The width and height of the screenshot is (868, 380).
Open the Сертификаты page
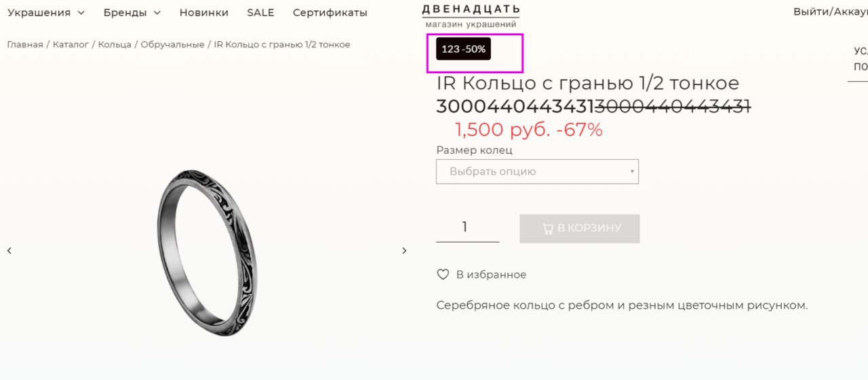330,13
